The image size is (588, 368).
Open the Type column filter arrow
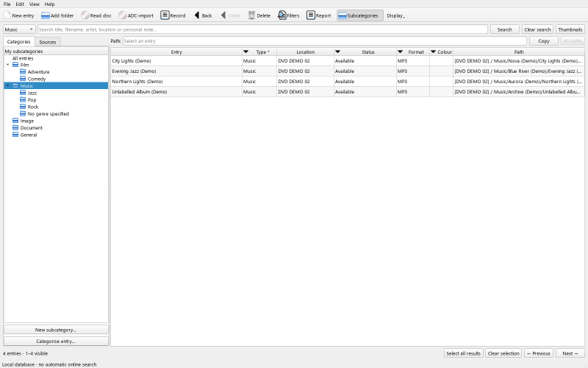pyautogui.click(x=246, y=52)
